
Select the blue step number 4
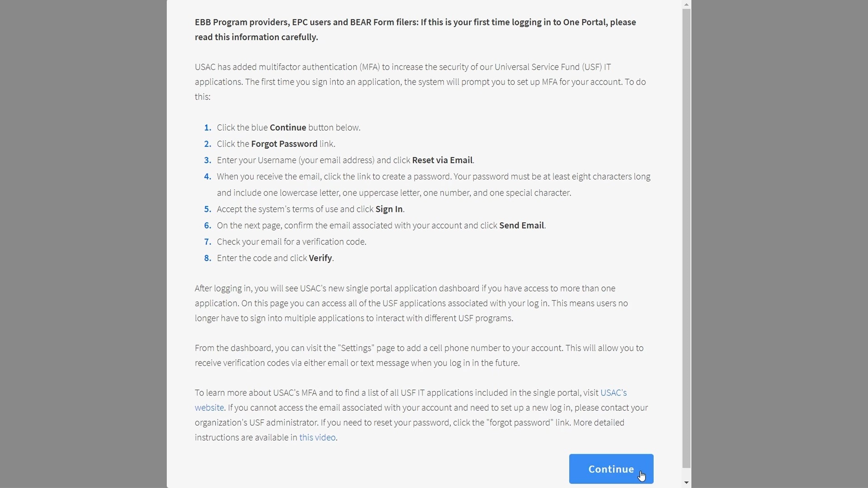[208, 176]
